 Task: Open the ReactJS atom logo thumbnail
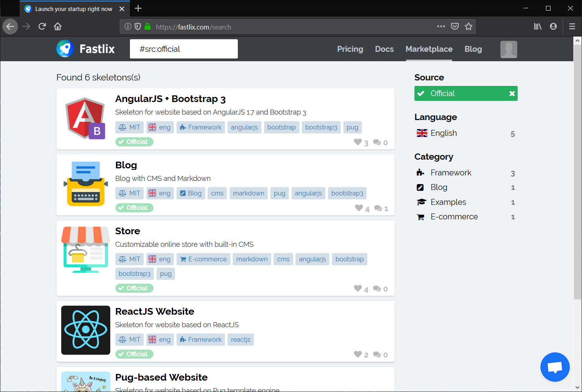(86, 330)
